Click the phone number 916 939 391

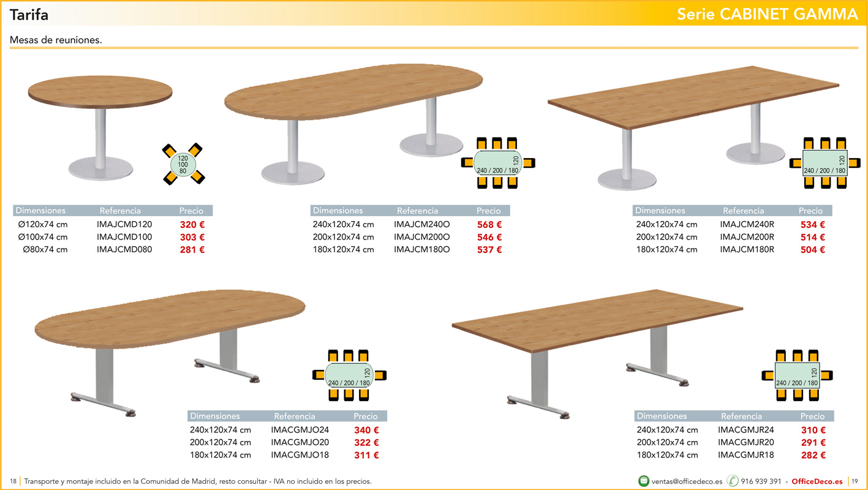pos(761,481)
